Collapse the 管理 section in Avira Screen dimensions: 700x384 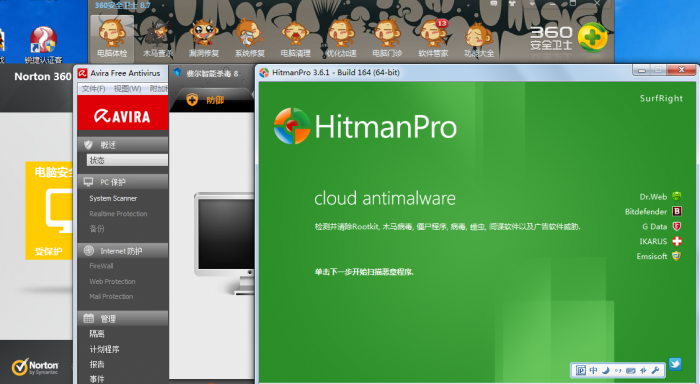pyautogui.click(x=123, y=318)
